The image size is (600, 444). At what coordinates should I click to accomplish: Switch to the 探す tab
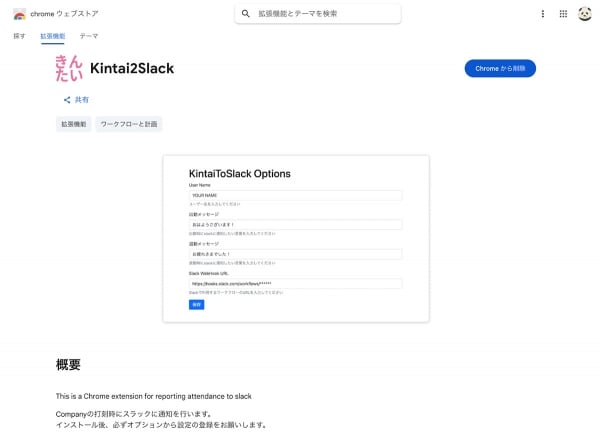[x=19, y=36]
